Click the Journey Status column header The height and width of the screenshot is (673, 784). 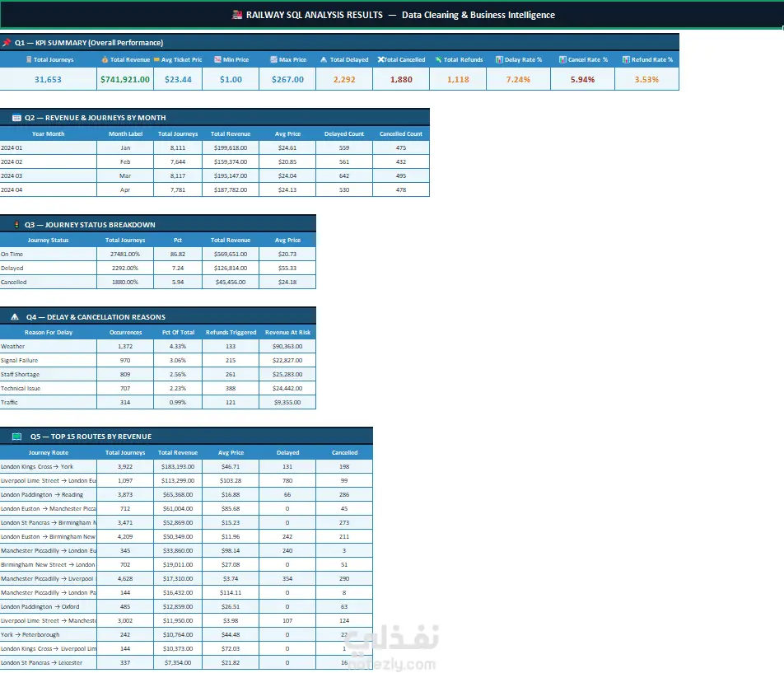(48, 240)
